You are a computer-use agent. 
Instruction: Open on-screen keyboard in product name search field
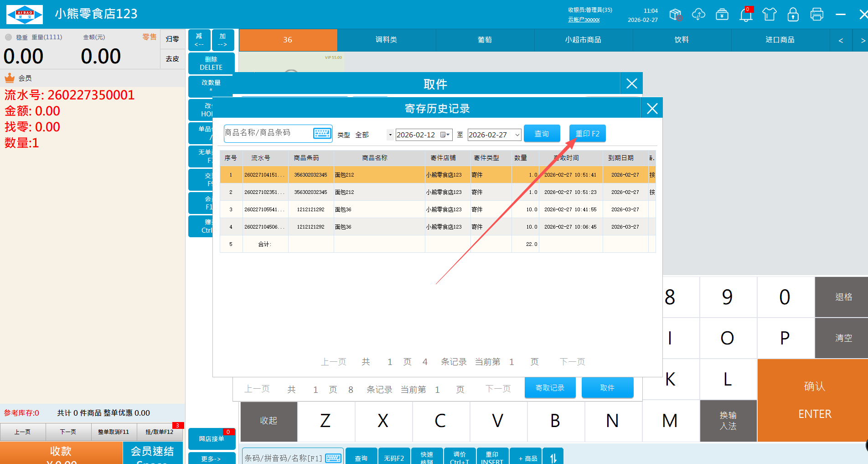tap(322, 133)
